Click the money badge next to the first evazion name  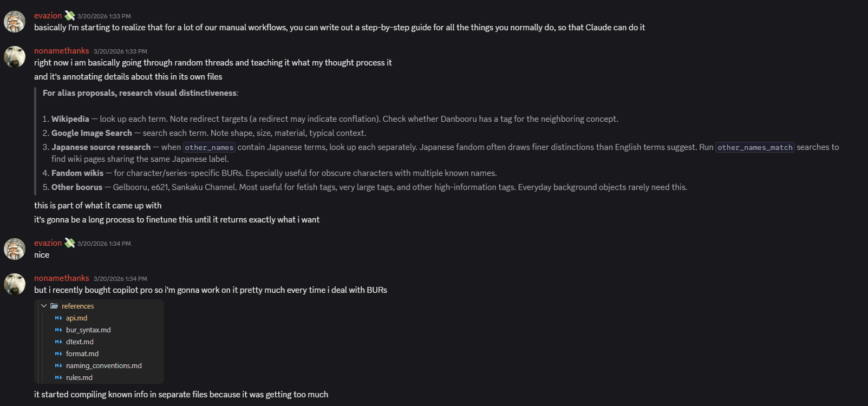(70, 16)
